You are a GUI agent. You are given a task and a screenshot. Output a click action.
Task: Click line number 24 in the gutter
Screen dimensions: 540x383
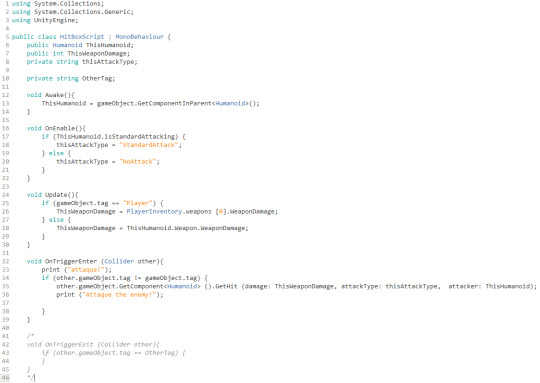[x=6, y=195]
